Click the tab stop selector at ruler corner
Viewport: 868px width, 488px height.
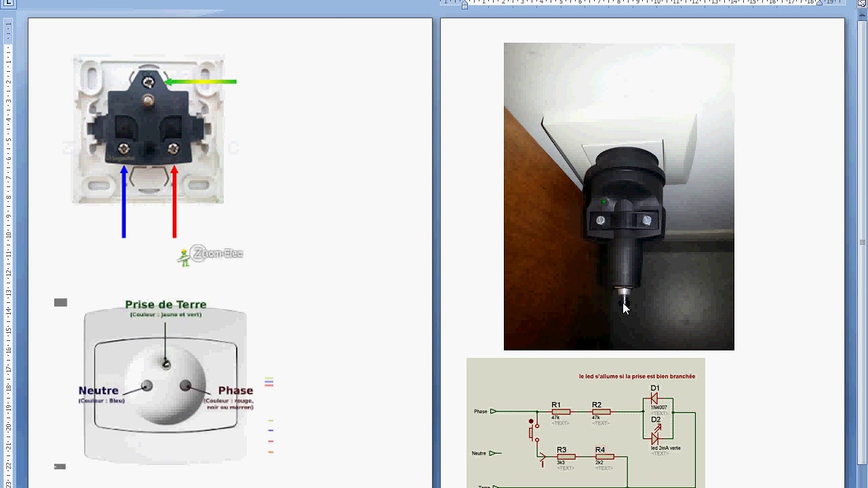pyautogui.click(x=7, y=3)
